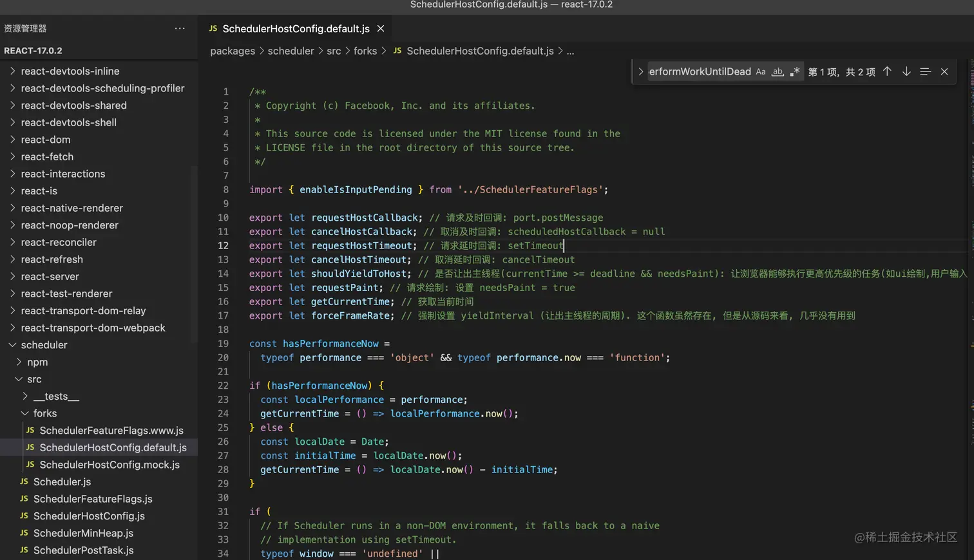
Task: Select react-devtools-shared folder
Action: click(73, 105)
